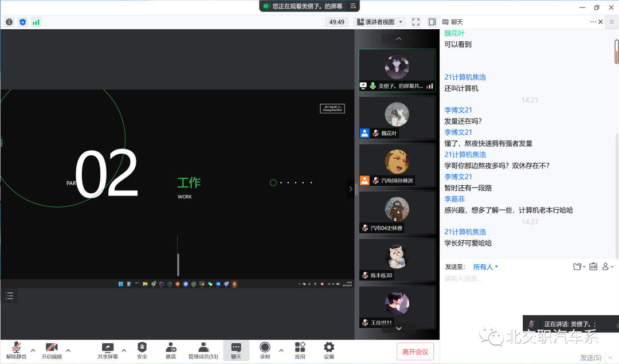Screen dimensions: 619x364
Task: Open the Security (安全) shield icon
Action: point(142,350)
